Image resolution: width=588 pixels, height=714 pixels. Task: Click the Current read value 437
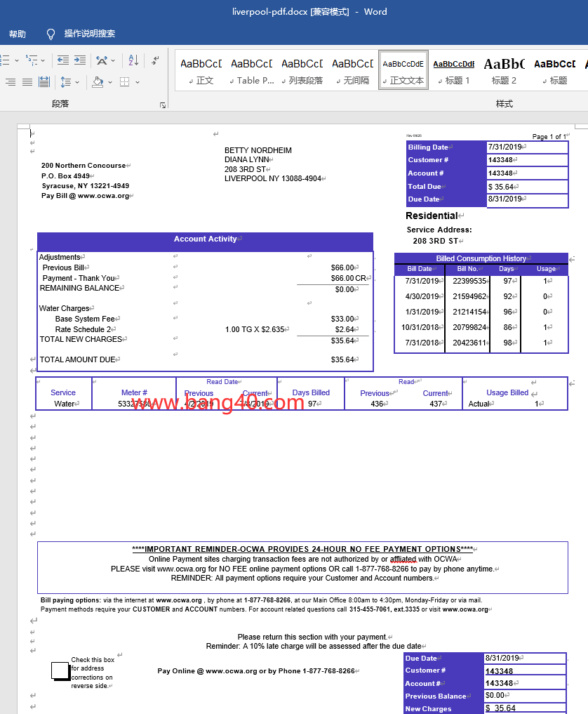coord(436,404)
